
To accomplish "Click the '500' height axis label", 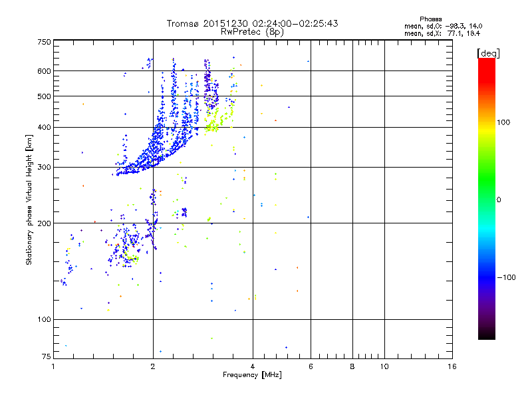I will pos(44,96).
